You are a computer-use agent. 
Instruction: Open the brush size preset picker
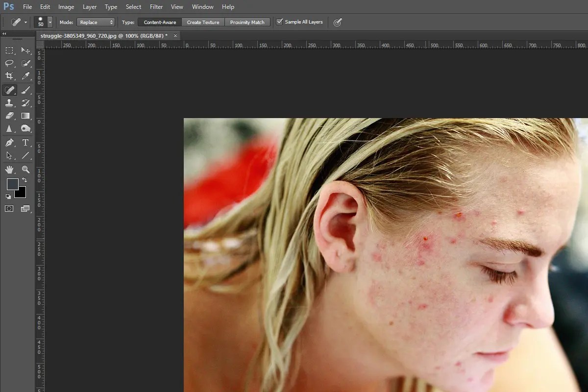coord(49,22)
